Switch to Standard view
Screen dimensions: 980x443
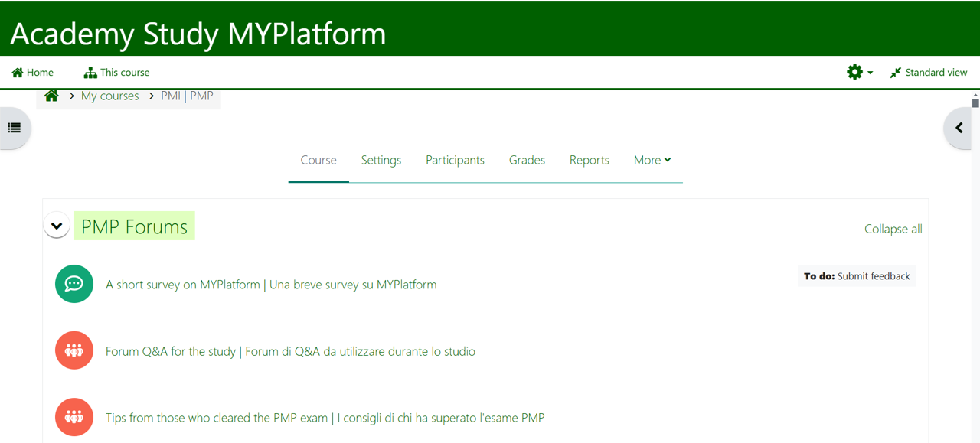[929, 73]
